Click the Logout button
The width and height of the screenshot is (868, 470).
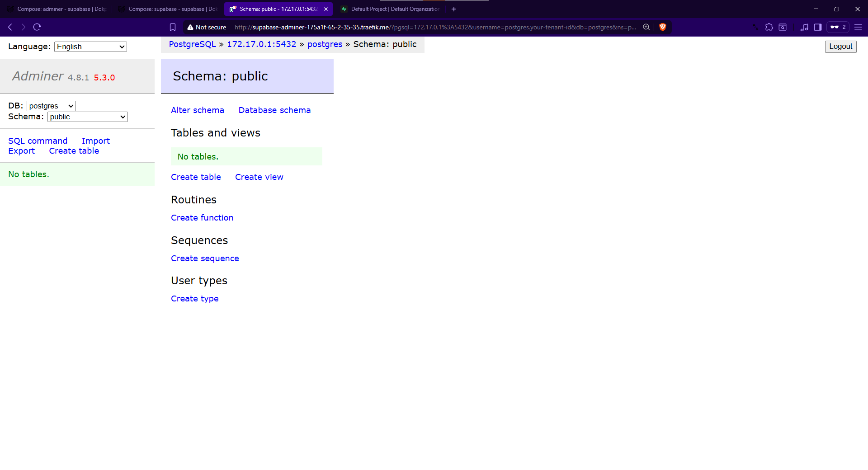840,47
